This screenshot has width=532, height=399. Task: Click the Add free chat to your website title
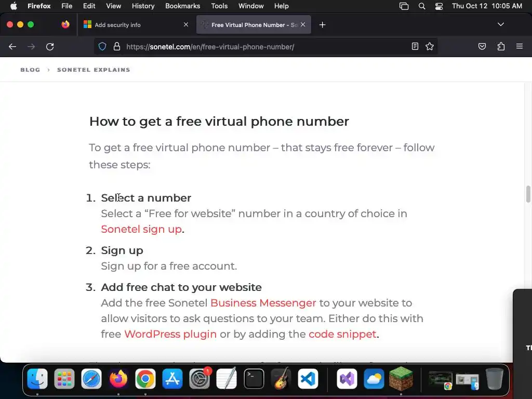click(181, 287)
